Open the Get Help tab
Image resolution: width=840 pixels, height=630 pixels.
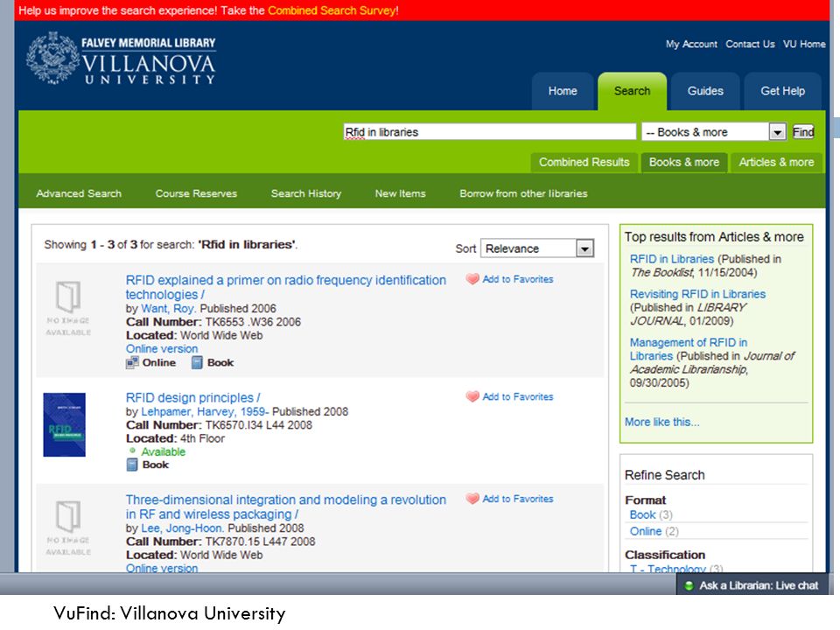click(782, 91)
